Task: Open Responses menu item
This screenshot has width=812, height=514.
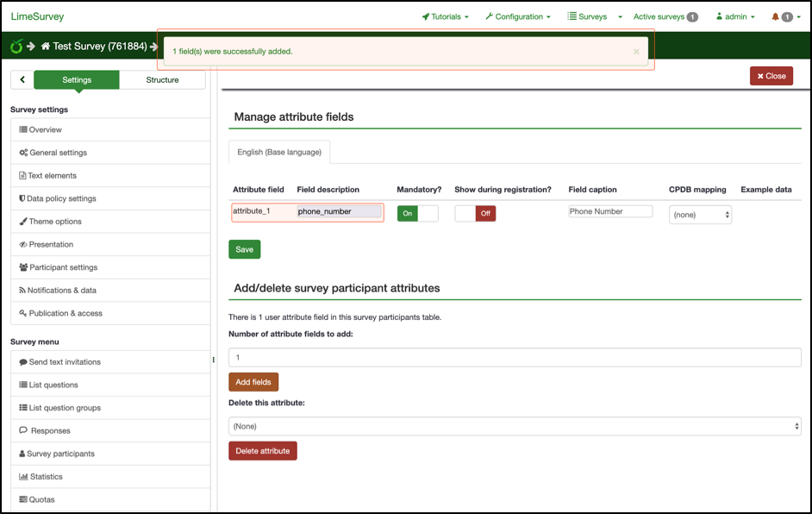Action: (x=110, y=430)
